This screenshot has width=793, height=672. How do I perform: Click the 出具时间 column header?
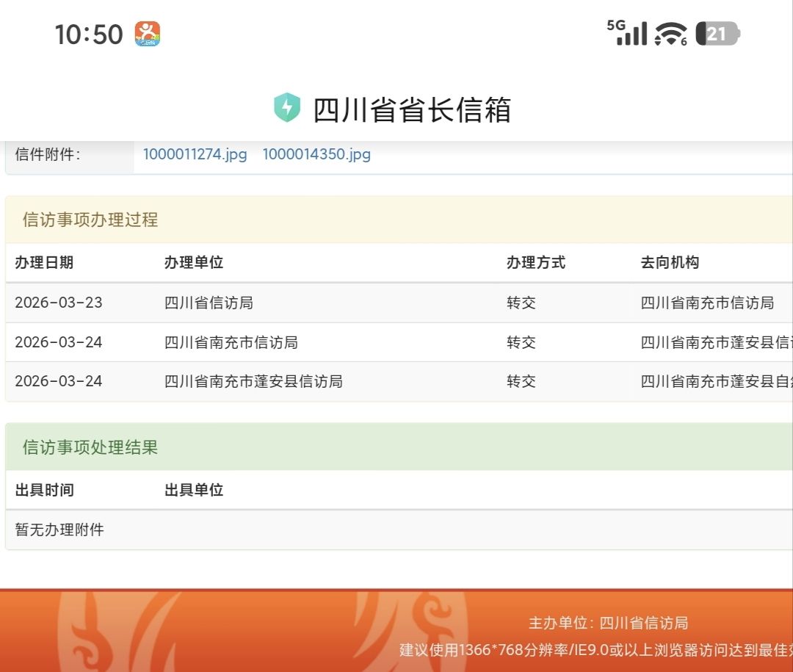pyautogui.click(x=44, y=490)
